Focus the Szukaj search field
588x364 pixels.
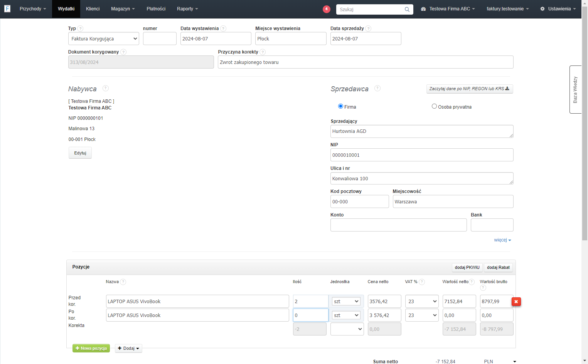point(370,9)
